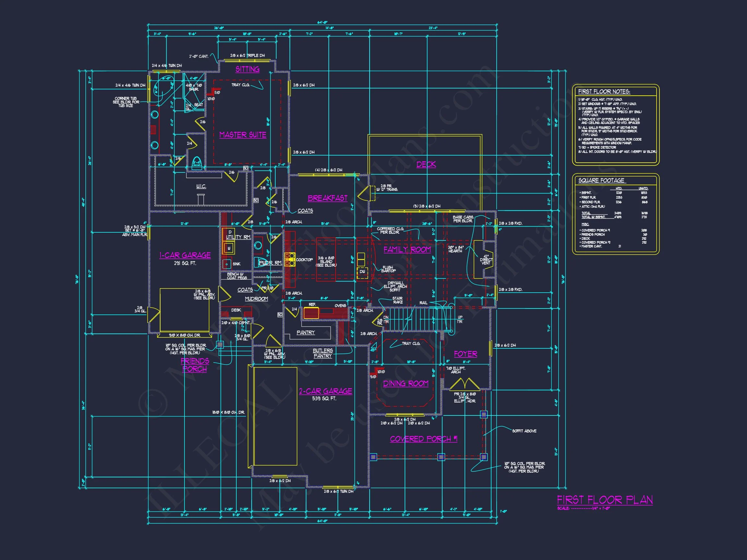This screenshot has width=747, height=560.
Task: Click the DECK label text
Action: [x=426, y=164]
